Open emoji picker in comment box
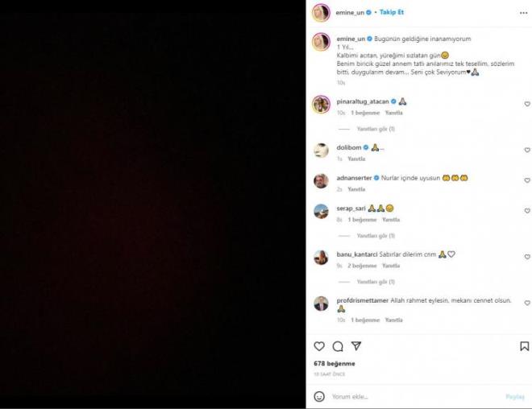Image resolution: width=532 pixels, height=409 pixels. tap(319, 396)
